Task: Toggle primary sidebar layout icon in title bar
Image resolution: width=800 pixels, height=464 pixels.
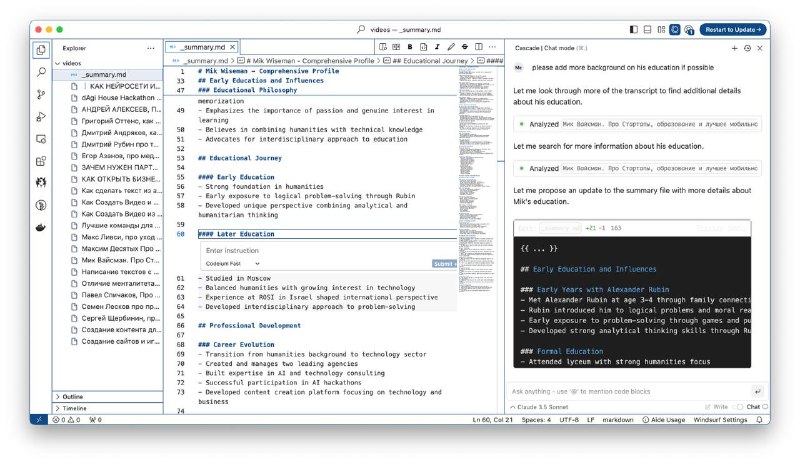Action: 634,30
